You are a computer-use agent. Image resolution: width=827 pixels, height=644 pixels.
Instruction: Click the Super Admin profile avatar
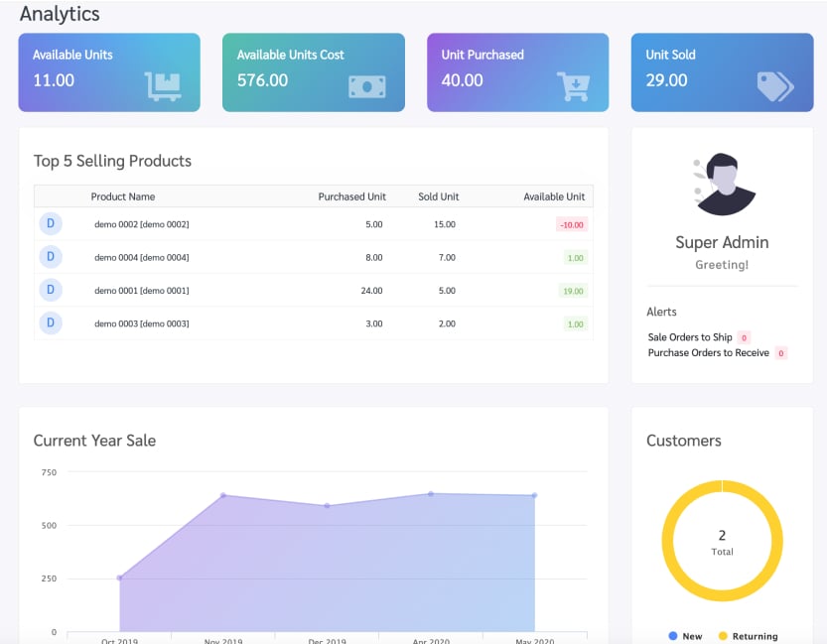[724, 184]
